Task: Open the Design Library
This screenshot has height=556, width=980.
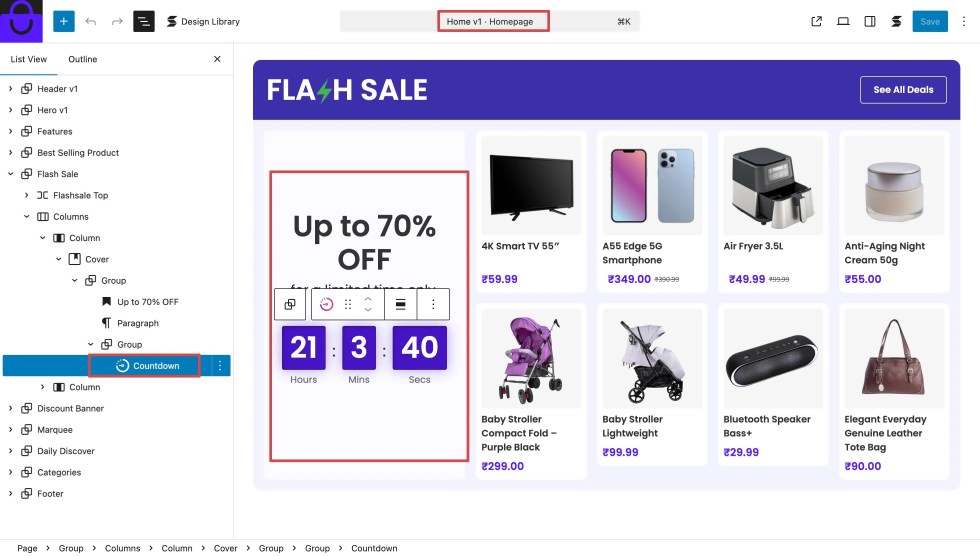Action: point(203,21)
